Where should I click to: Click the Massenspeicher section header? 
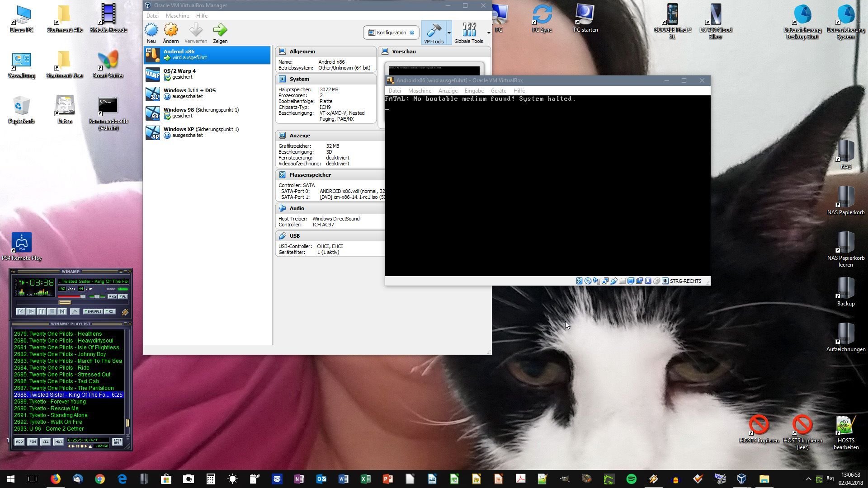pyautogui.click(x=330, y=175)
